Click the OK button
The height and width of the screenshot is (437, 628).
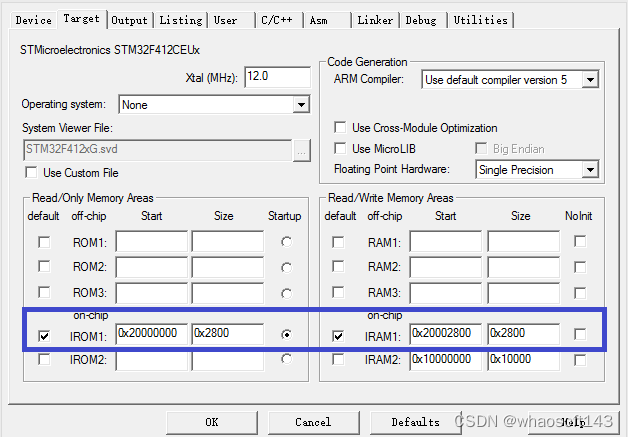pyautogui.click(x=212, y=422)
